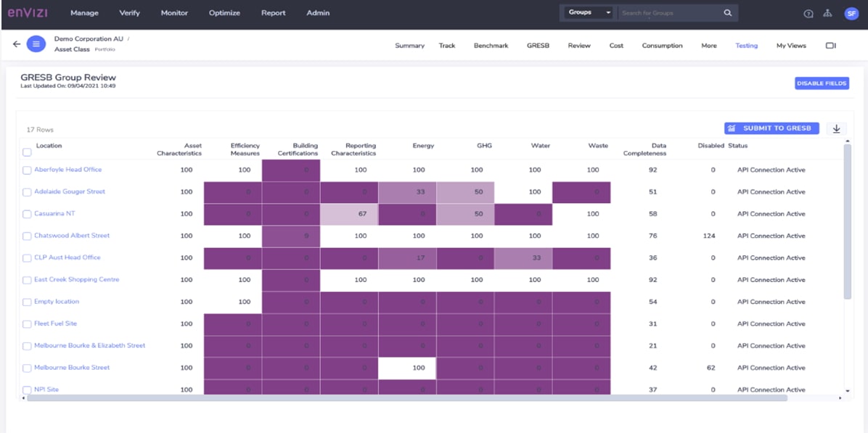Click the SF user avatar
Image resolution: width=868 pixels, height=433 pixels.
pos(851,14)
